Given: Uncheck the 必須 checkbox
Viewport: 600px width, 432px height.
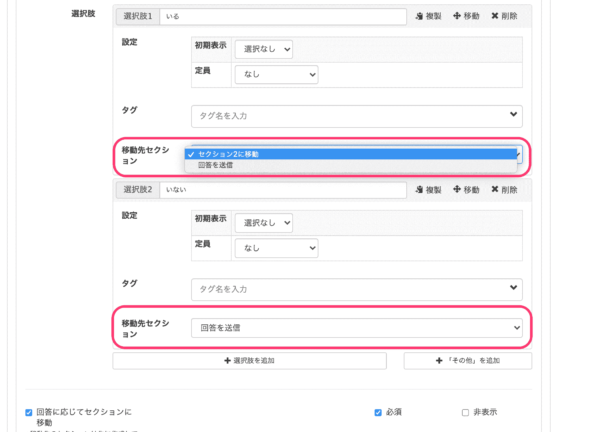Looking at the screenshot, I should coord(378,411).
